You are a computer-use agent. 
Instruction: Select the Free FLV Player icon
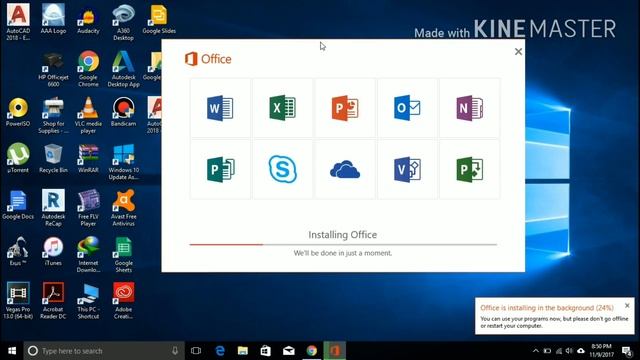point(88,207)
